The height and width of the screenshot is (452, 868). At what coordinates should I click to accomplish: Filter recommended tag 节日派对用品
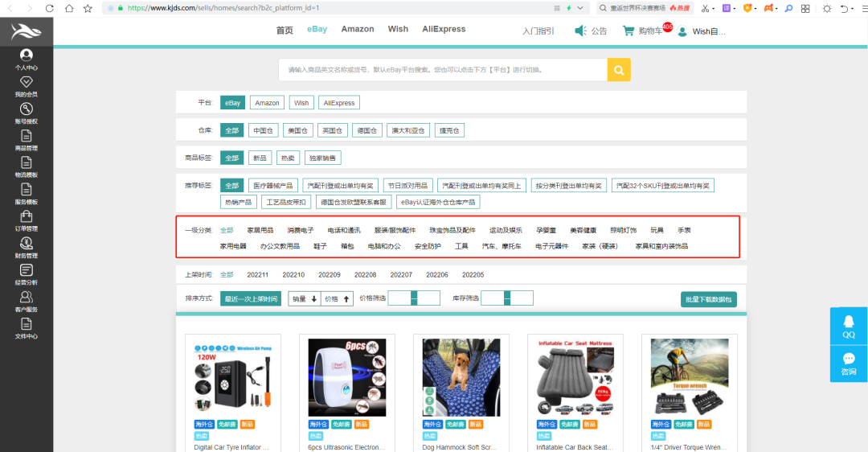(408, 186)
